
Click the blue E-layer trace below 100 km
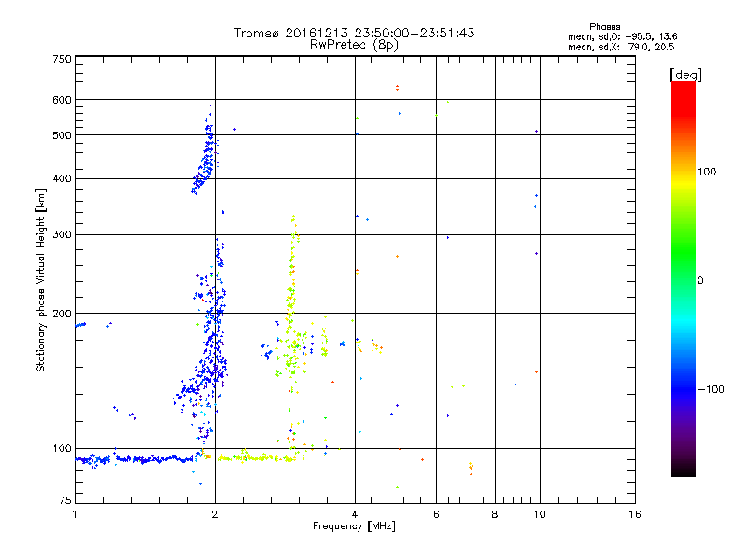135,459
